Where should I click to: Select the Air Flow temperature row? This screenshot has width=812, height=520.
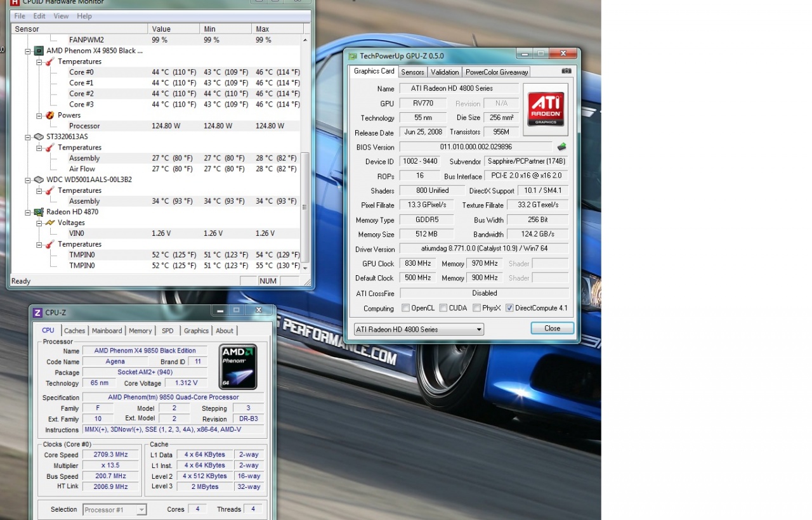click(x=155, y=169)
